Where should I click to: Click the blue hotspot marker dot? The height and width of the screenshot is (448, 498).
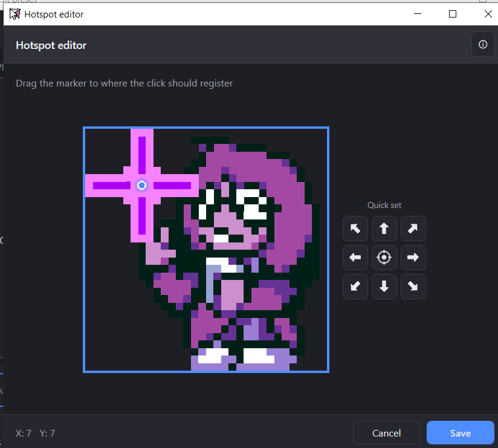pyautogui.click(x=141, y=185)
